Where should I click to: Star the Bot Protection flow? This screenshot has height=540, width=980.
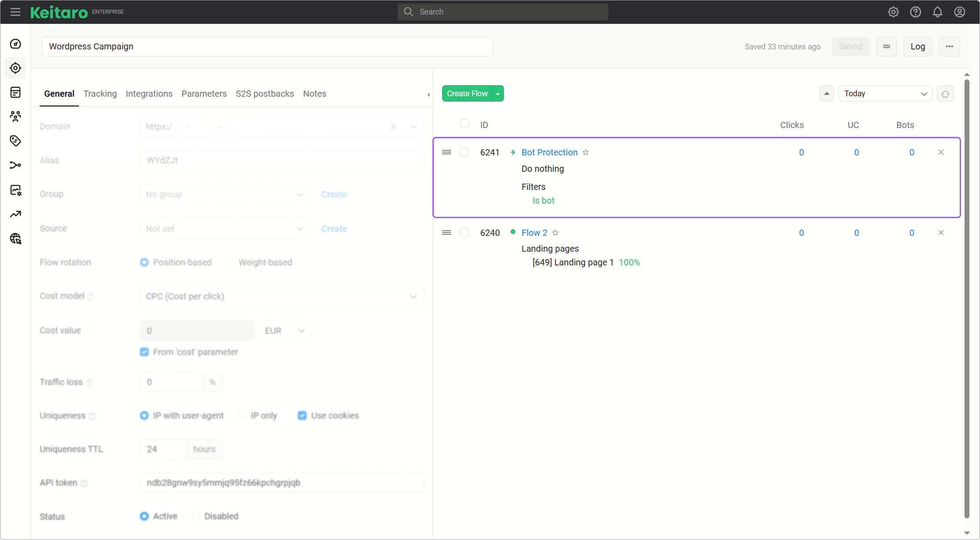[586, 152]
